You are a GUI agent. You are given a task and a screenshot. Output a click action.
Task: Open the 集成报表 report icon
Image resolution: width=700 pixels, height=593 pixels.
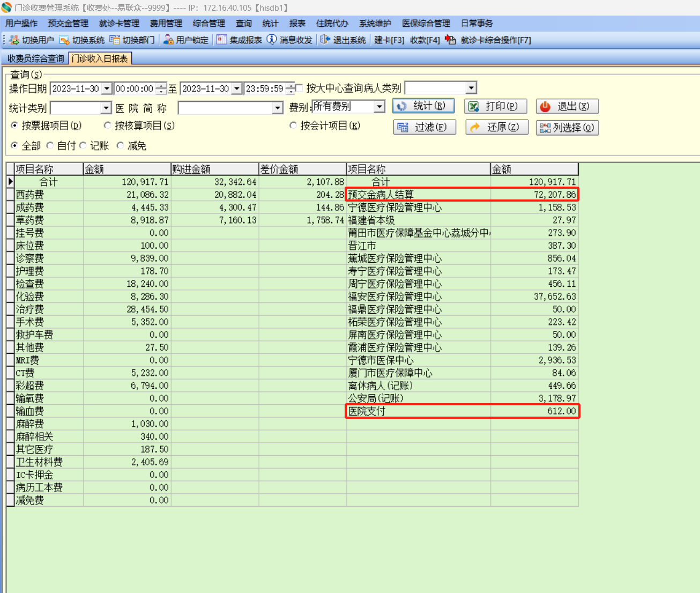click(x=221, y=40)
